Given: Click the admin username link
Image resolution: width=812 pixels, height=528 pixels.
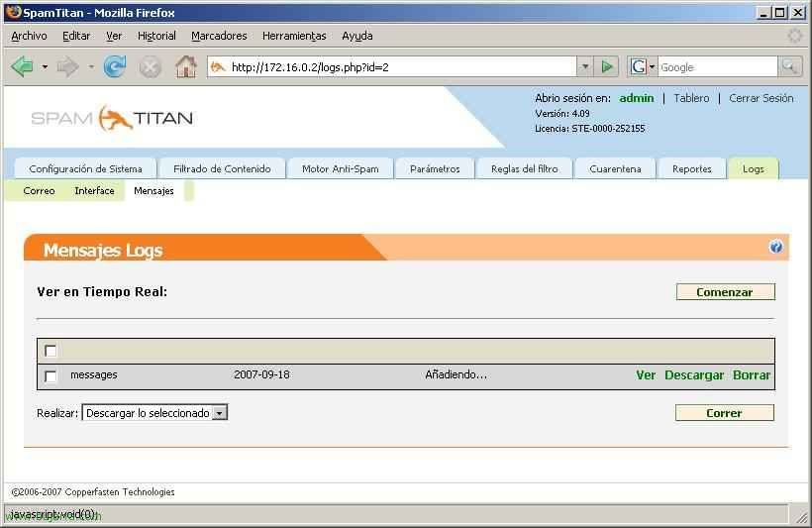Looking at the screenshot, I should (x=637, y=98).
